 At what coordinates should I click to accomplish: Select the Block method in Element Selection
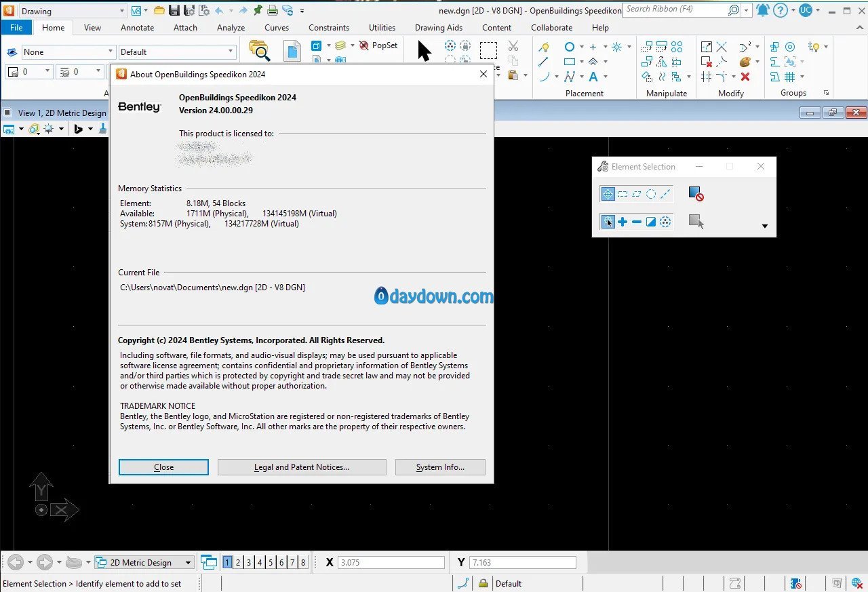click(x=623, y=194)
